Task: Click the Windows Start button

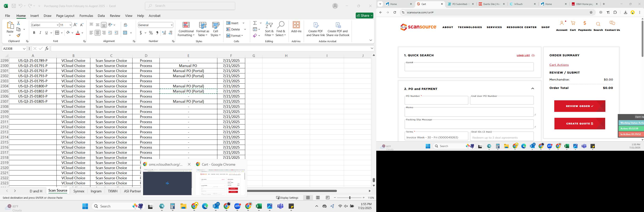Action: pos(85,206)
